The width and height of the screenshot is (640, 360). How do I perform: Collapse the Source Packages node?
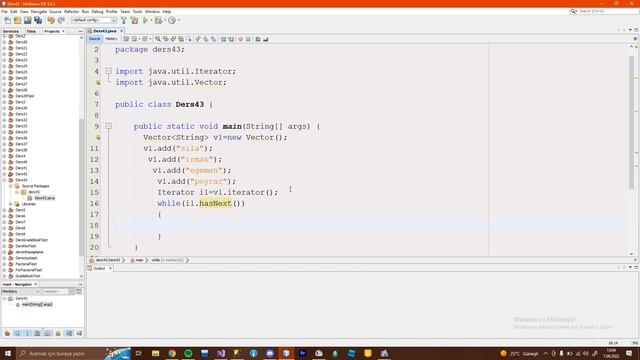(11, 186)
